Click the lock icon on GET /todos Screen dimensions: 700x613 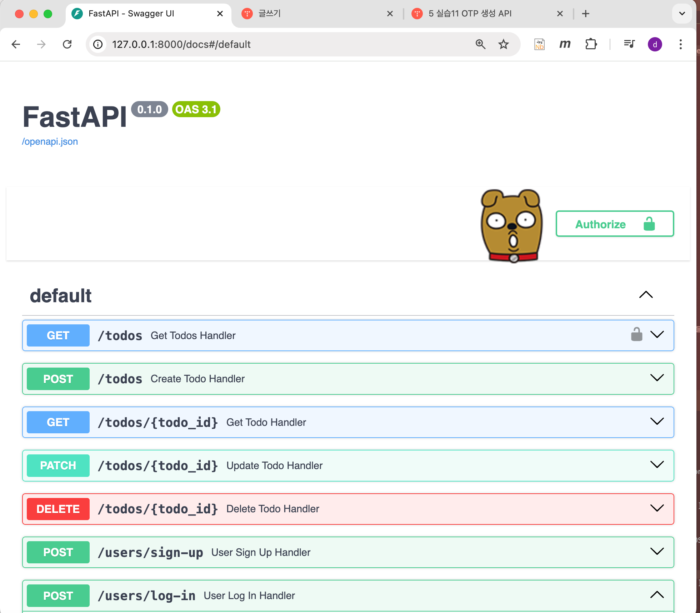636,335
